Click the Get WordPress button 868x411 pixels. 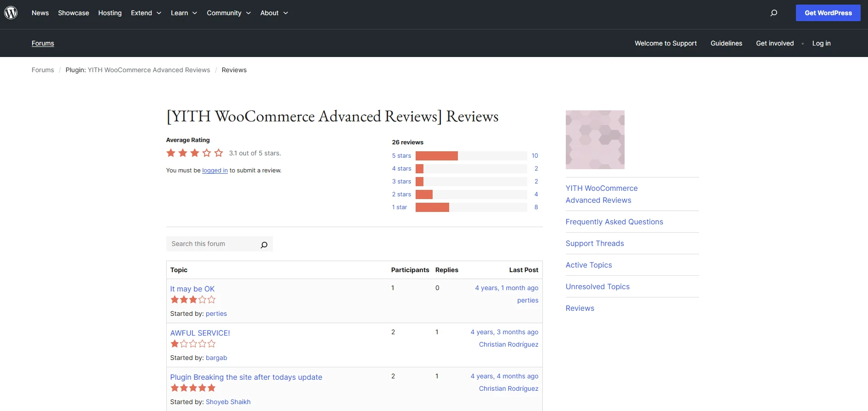[828, 13]
